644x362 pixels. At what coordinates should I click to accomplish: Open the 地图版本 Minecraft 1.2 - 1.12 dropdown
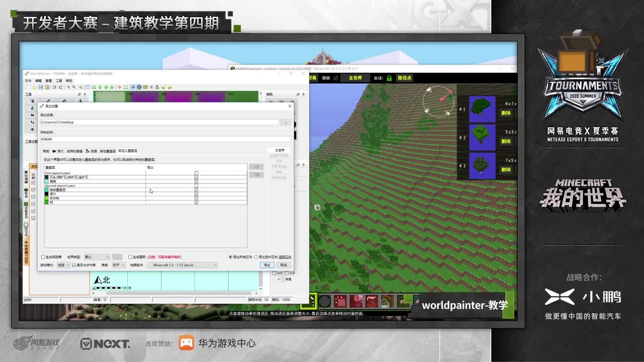pos(182,265)
